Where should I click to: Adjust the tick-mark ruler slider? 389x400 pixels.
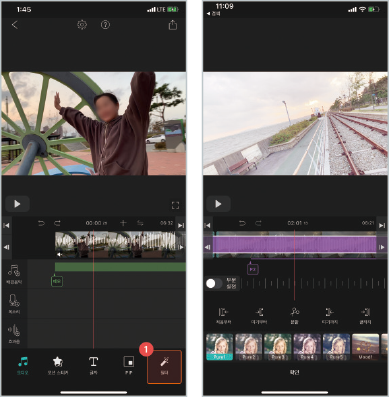coord(313,284)
